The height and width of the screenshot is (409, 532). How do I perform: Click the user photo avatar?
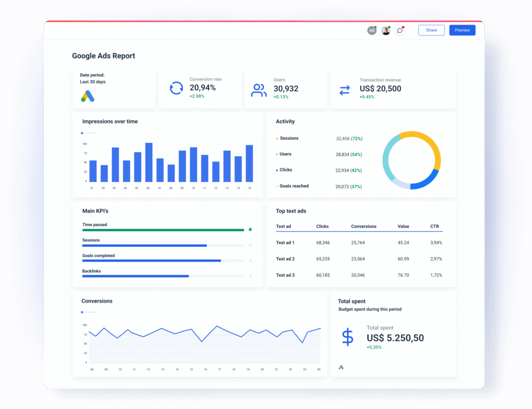click(386, 31)
